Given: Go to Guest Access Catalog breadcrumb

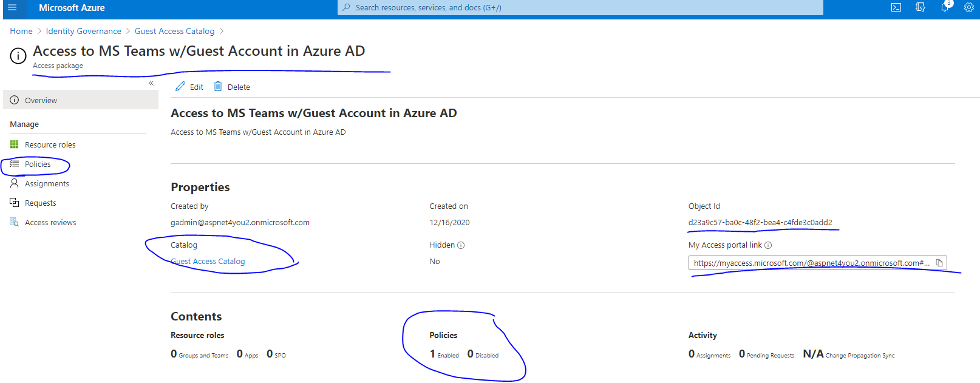Looking at the screenshot, I should click(x=174, y=31).
